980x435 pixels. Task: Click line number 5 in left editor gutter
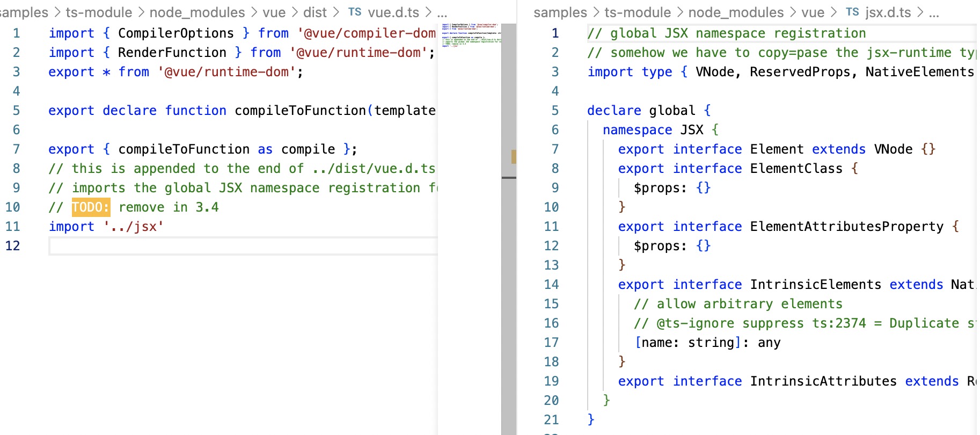pyautogui.click(x=16, y=111)
